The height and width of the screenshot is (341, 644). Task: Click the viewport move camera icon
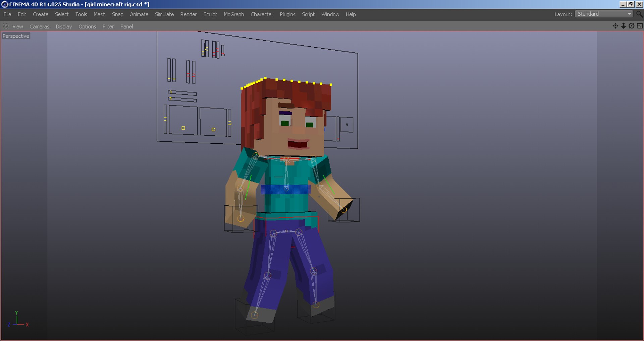(615, 26)
